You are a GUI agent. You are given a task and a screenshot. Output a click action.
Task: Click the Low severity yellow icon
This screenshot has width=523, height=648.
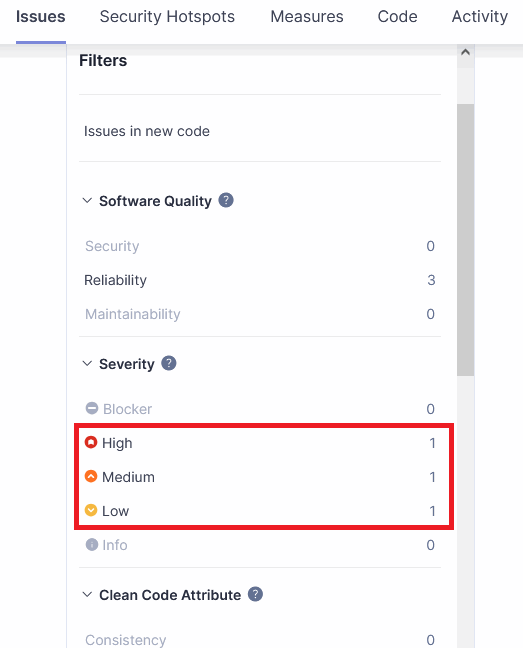[x=91, y=510]
